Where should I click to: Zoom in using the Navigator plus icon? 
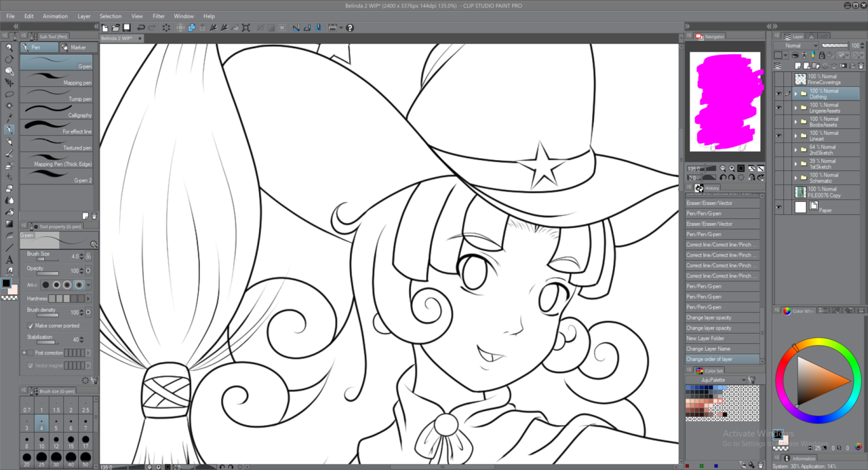732,168
